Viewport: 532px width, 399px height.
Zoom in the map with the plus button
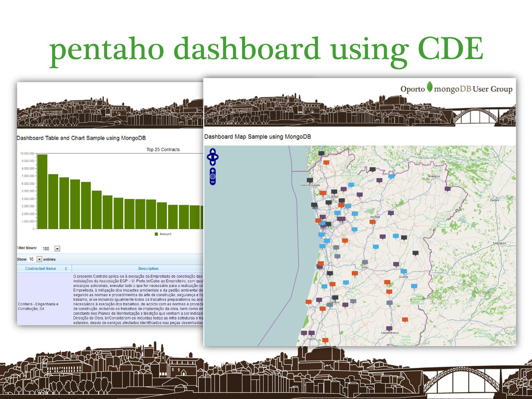coord(212,170)
